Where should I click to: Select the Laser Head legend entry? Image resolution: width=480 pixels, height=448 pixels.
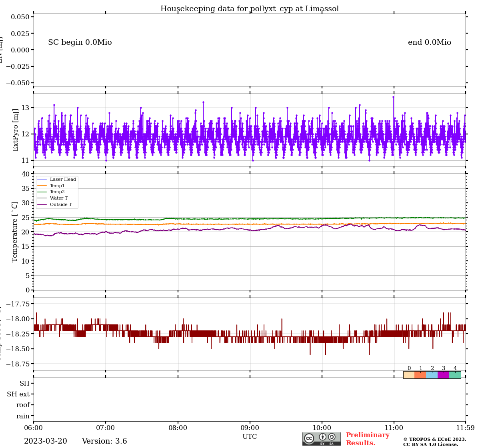point(56,180)
